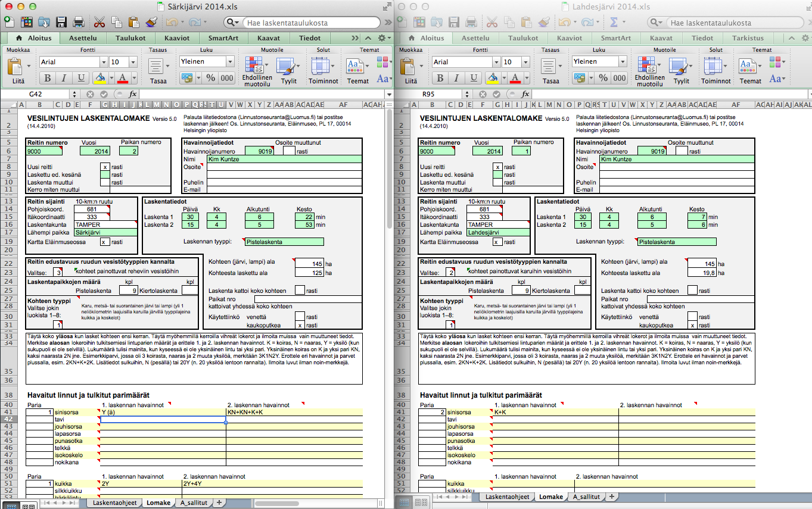Screen dimensions: 812x509
Task: Switch to the Kaaviot tab in Särkijärvi window
Action: pos(176,38)
